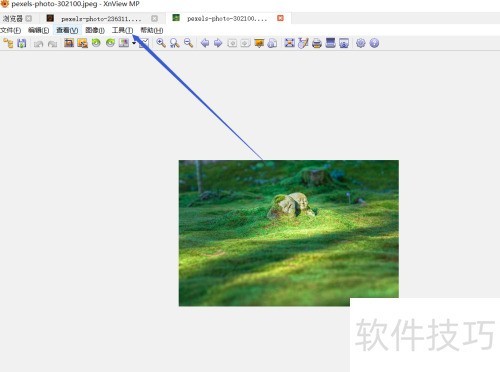
Task: Click the Redo toolbar icon
Action: click(x=52, y=44)
